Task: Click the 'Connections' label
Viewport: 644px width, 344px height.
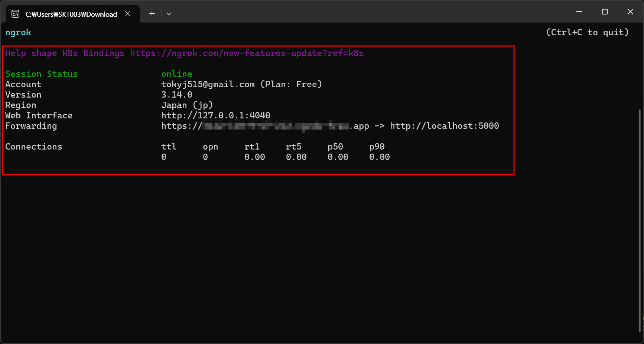Action: (34, 147)
